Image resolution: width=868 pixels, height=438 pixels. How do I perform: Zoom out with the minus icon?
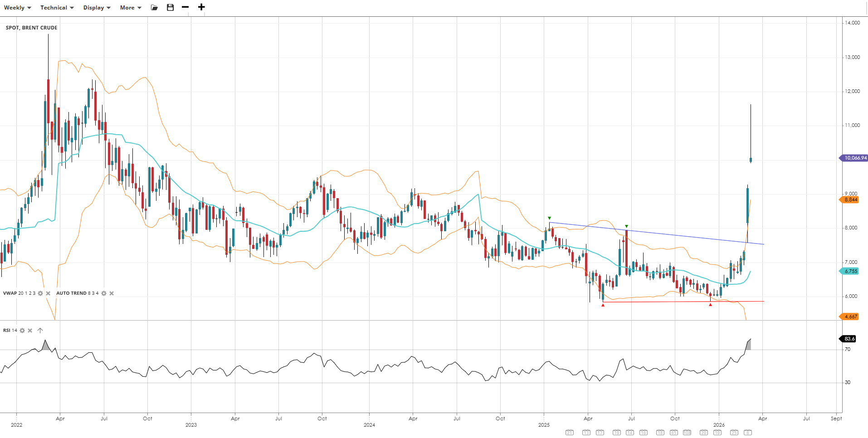(x=185, y=7)
